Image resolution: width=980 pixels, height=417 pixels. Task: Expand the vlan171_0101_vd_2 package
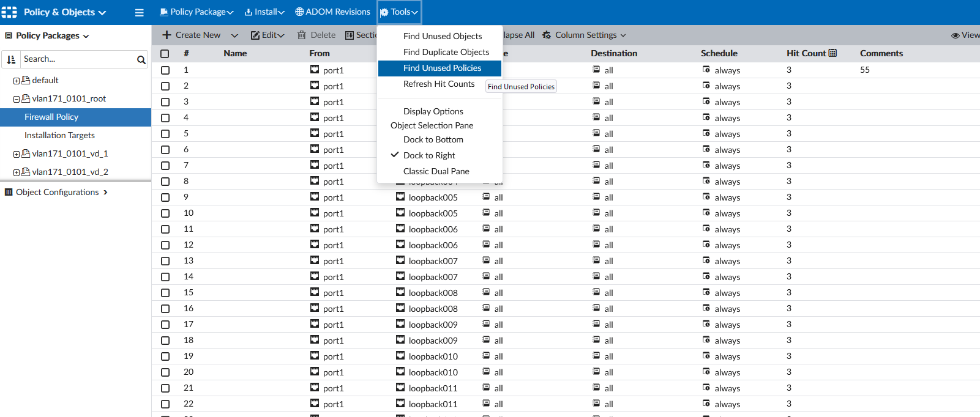point(17,172)
